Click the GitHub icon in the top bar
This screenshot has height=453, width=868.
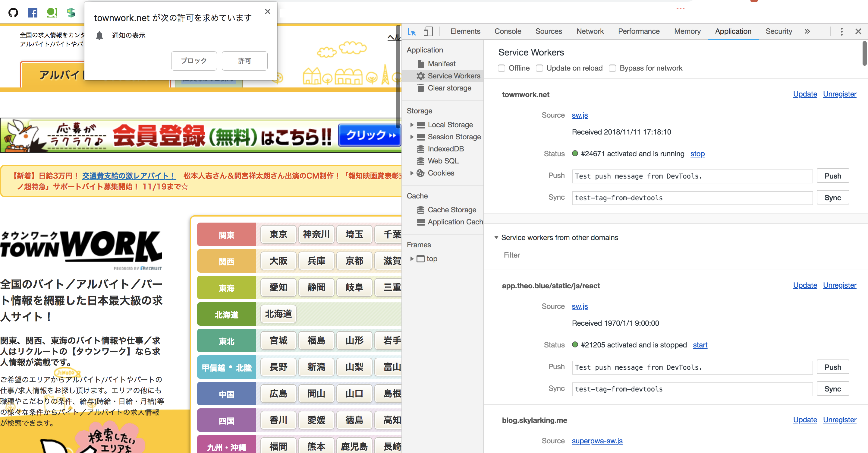click(14, 12)
